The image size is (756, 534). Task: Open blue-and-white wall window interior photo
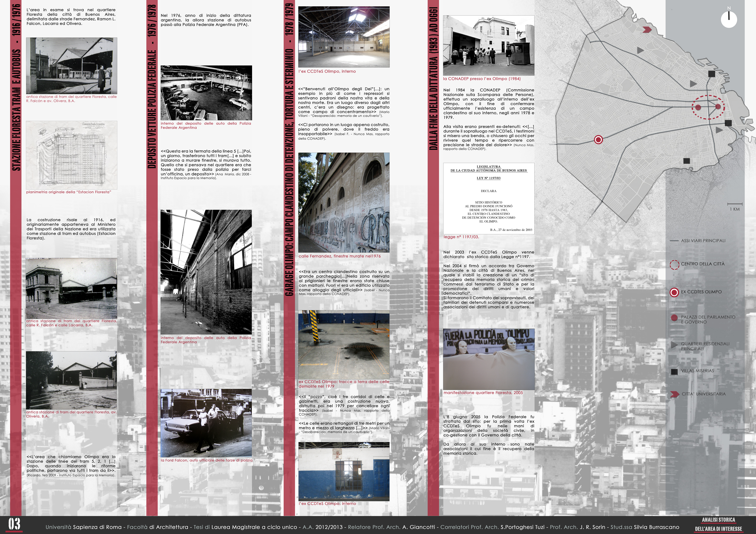coord(344,471)
